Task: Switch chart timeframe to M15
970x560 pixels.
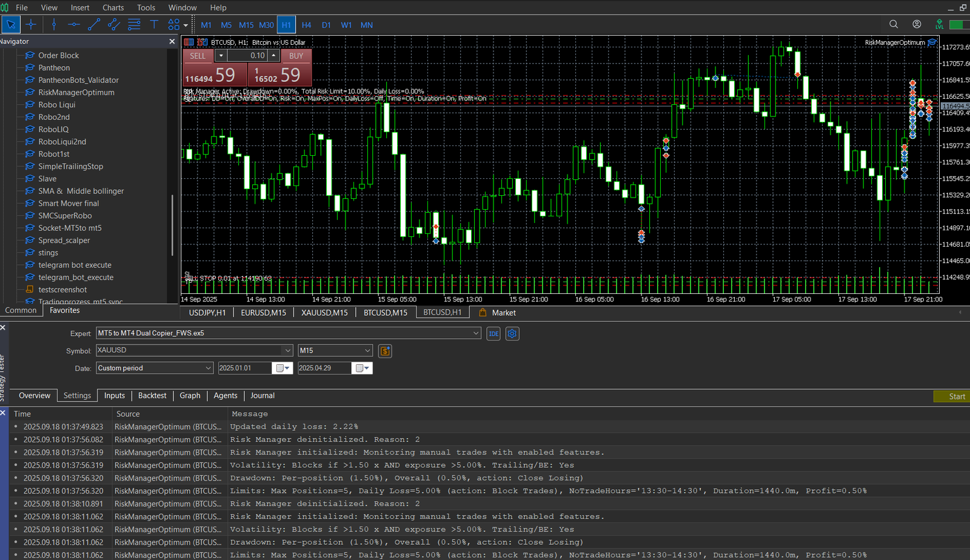Action: [246, 25]
